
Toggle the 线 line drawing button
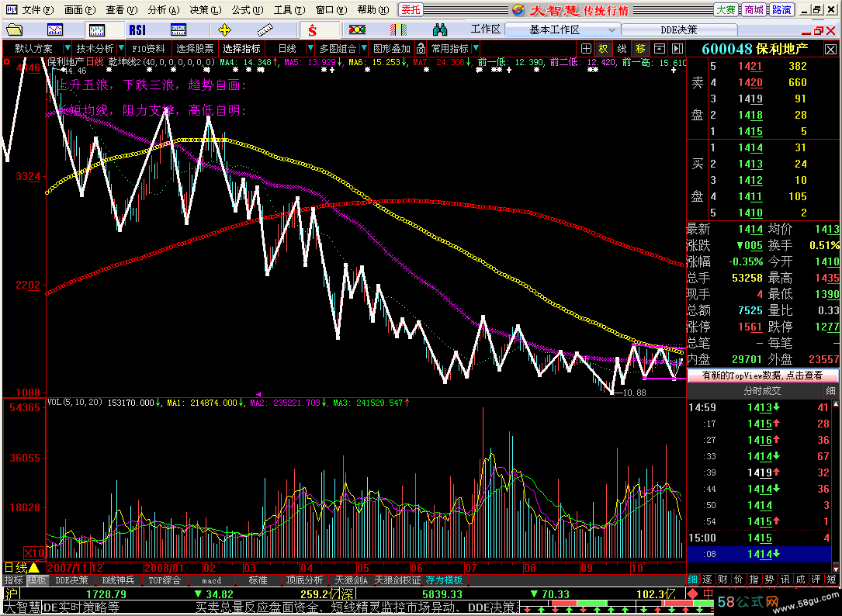[622, 49]
